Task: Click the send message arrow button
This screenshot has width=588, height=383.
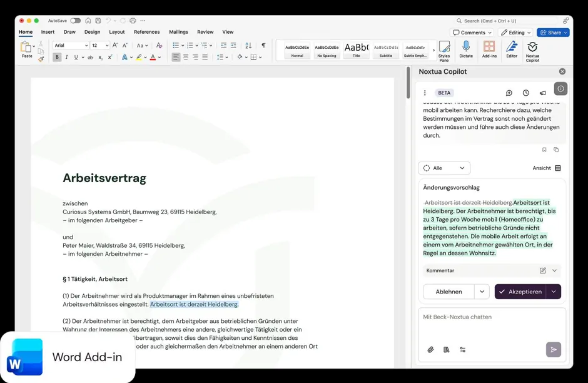Action: (x=553, y=350)
